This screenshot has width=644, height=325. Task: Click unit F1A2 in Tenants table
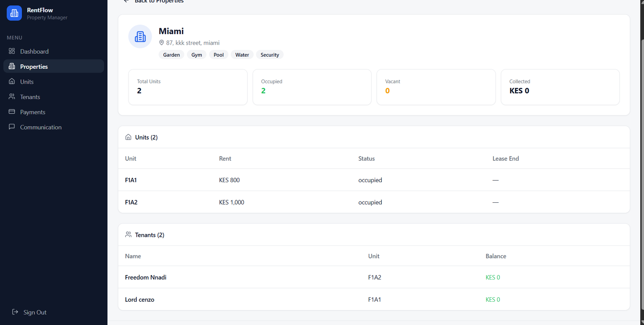375,277
